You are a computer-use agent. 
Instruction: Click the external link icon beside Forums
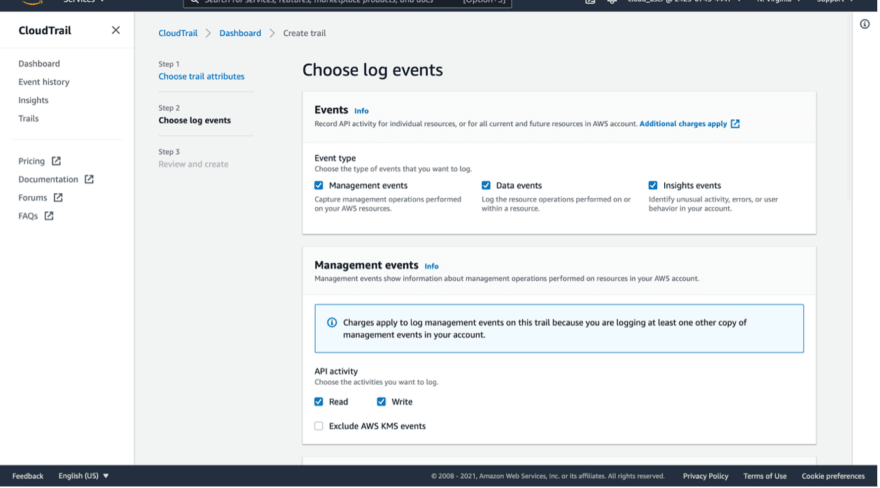point(58,197)
